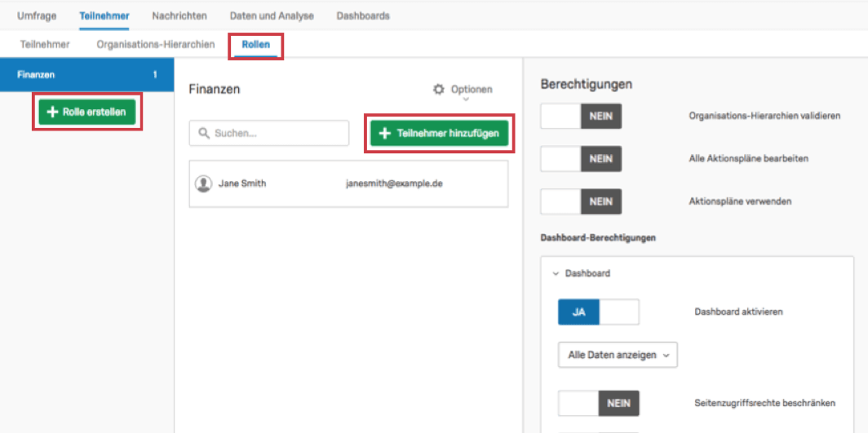Click the magnifier search icon
The width and height of the screenshot is (868, 433).
203,133
